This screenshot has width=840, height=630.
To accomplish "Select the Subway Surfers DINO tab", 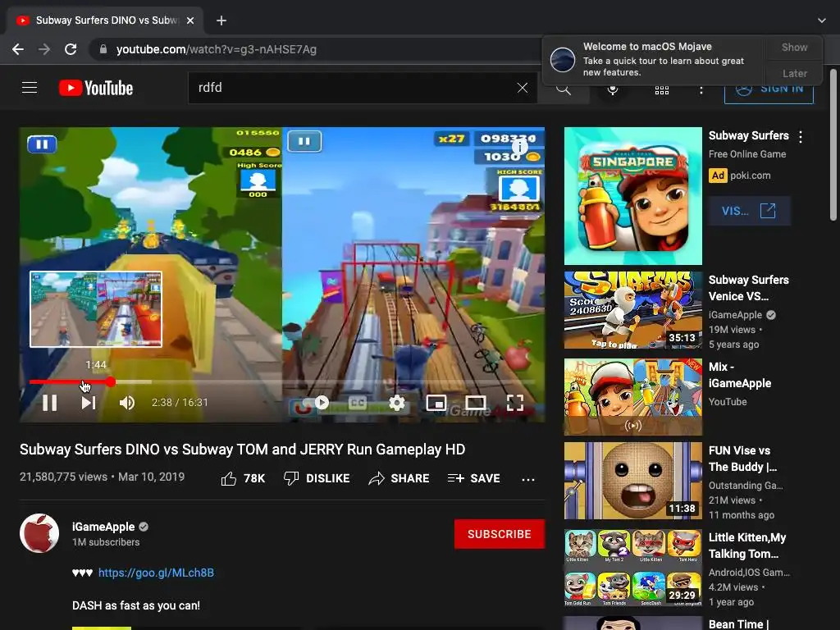I will (106, 21).
